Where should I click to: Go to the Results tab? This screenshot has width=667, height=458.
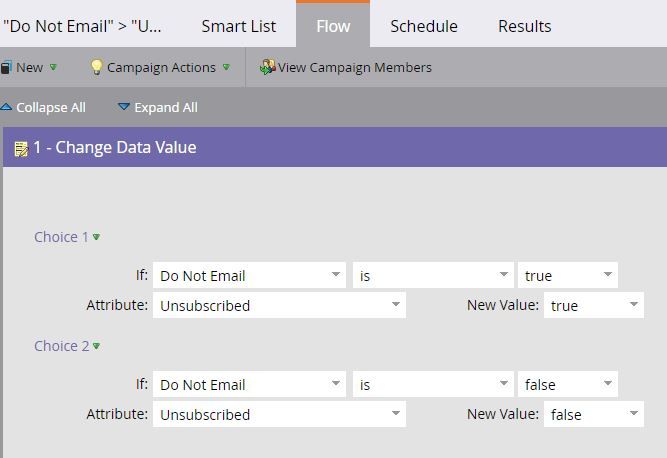point(524,26)
